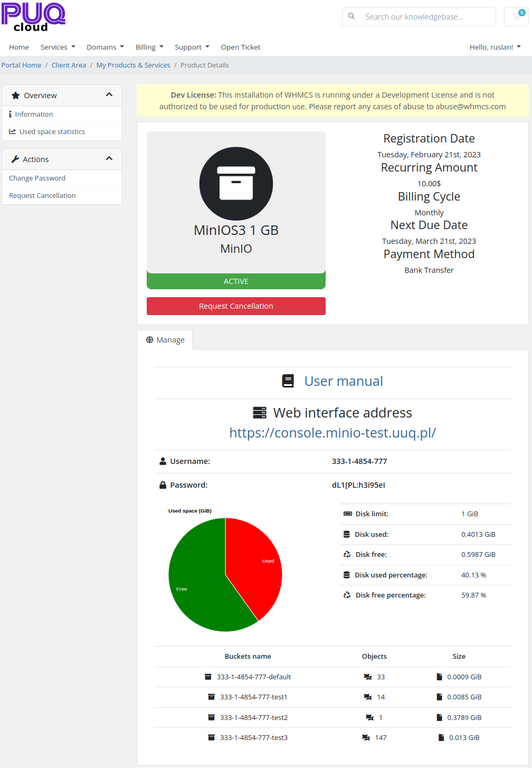The image size is (532, 768).
Task: Click the chart icon beside Used space statistics
Action: [12, 131]
